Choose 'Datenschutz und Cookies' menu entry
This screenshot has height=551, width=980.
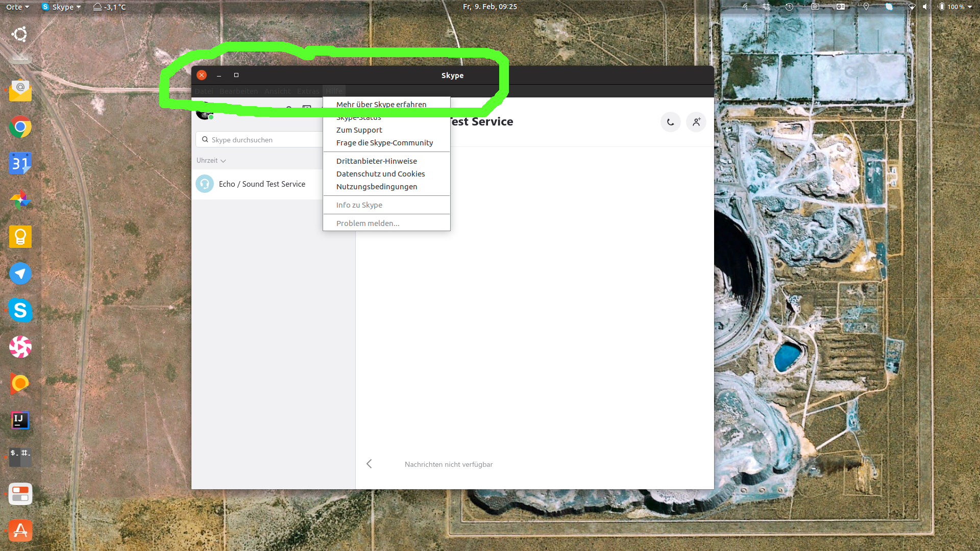380,174
